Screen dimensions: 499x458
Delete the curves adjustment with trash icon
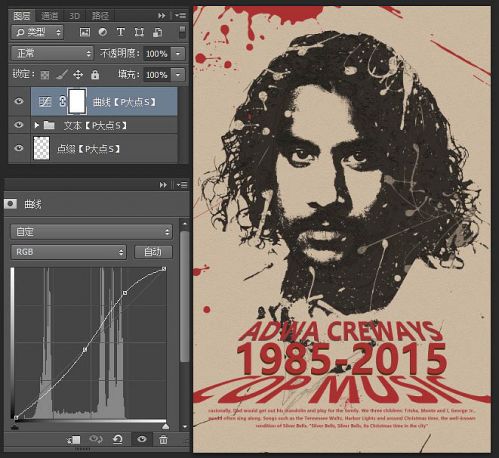click(163, 440)
